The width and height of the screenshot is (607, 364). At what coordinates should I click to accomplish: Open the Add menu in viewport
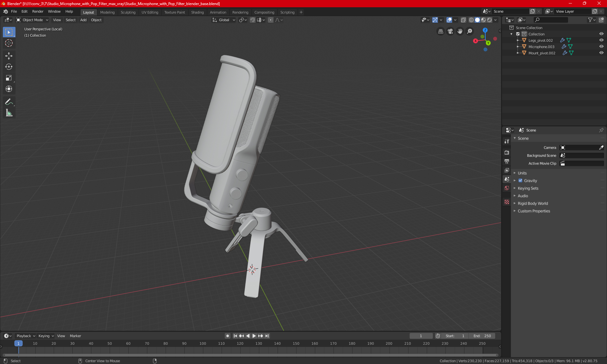[x=83, y=20]
